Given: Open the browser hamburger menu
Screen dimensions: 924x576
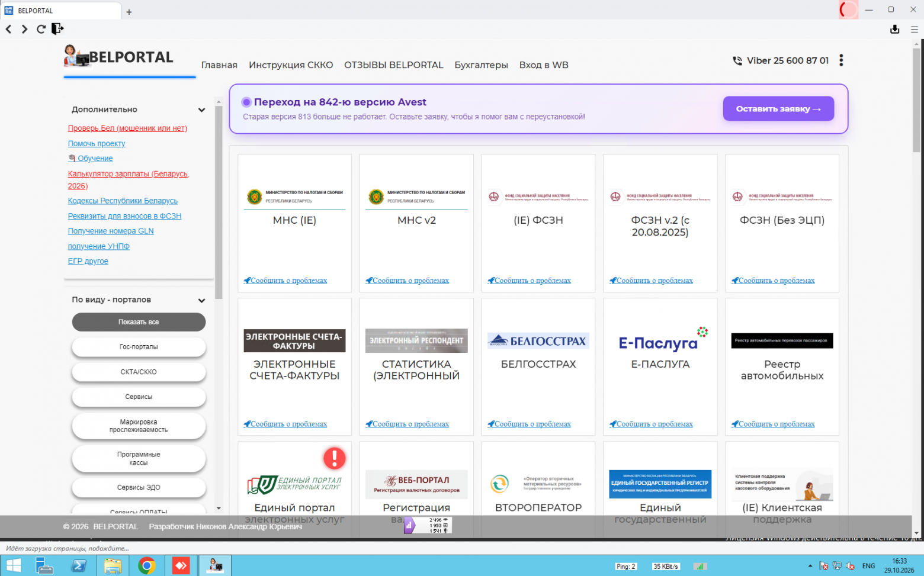Looking at the screenshot, I should pos(914,29).
